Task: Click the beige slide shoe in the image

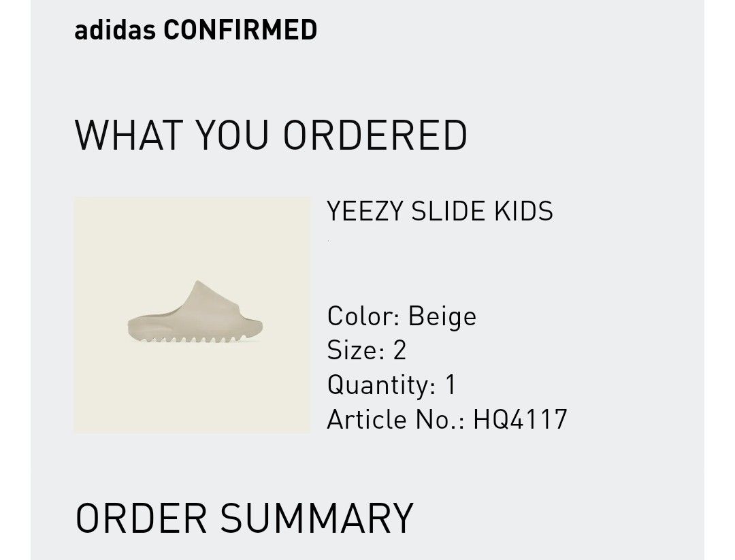Action: click(x=195, y=315)
